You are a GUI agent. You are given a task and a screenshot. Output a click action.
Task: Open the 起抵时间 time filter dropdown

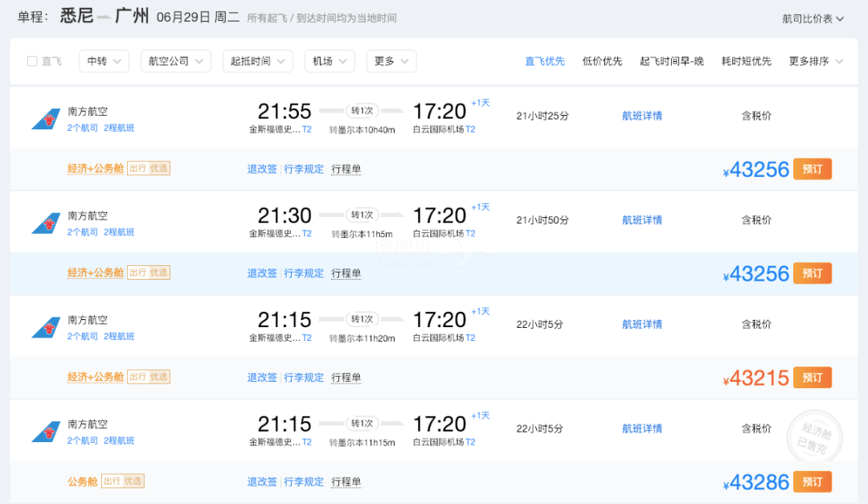pos(257,61)
